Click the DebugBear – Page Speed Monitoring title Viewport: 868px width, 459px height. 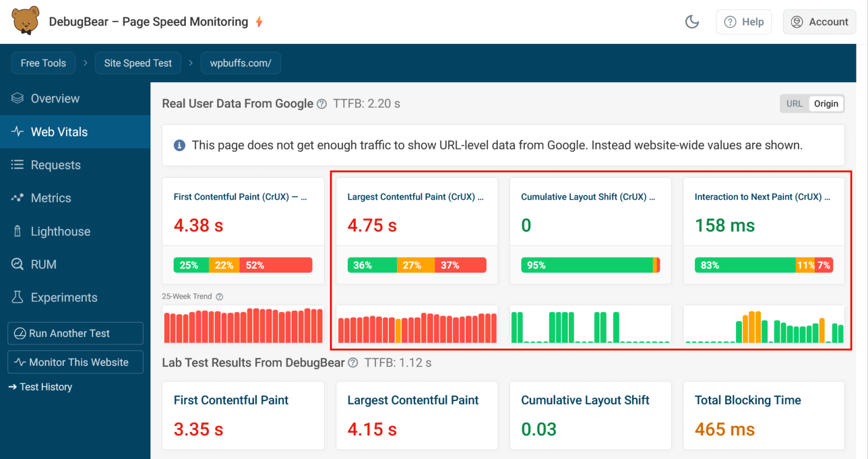tap(148, 22)
